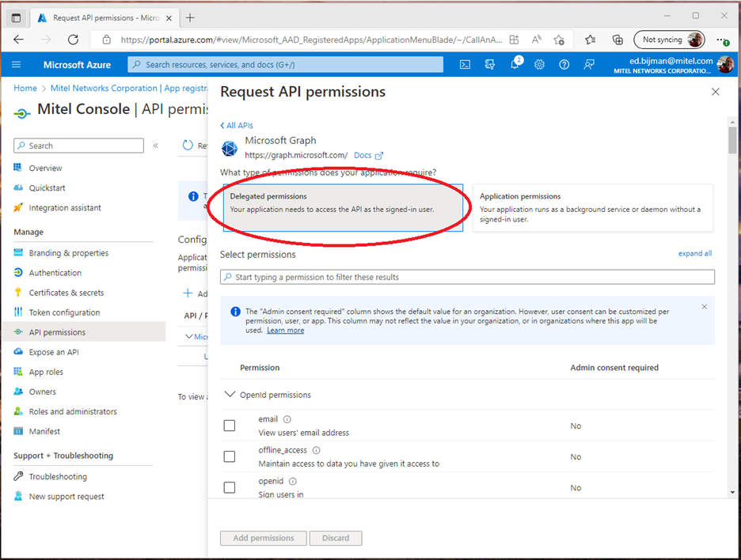Viewport: 741px width, 560px height.
Task: Open the notifications bell icon
Action: (515, 65)
